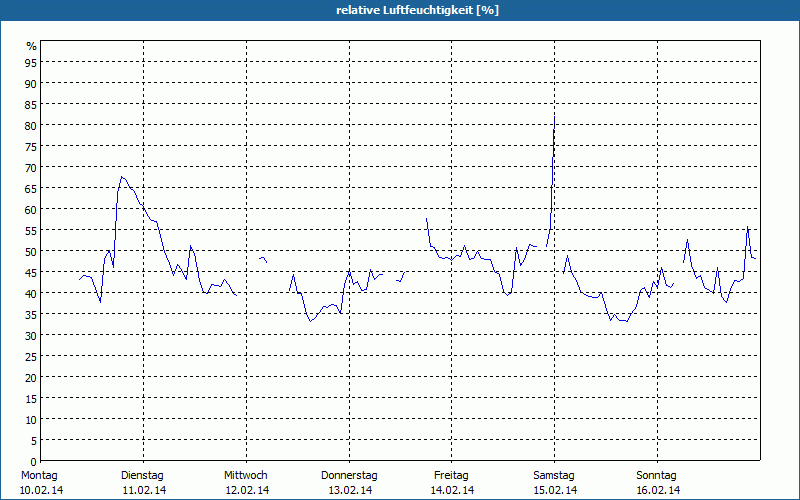
Task: Click the 'Montag' day label
Action: click(40, 475)
